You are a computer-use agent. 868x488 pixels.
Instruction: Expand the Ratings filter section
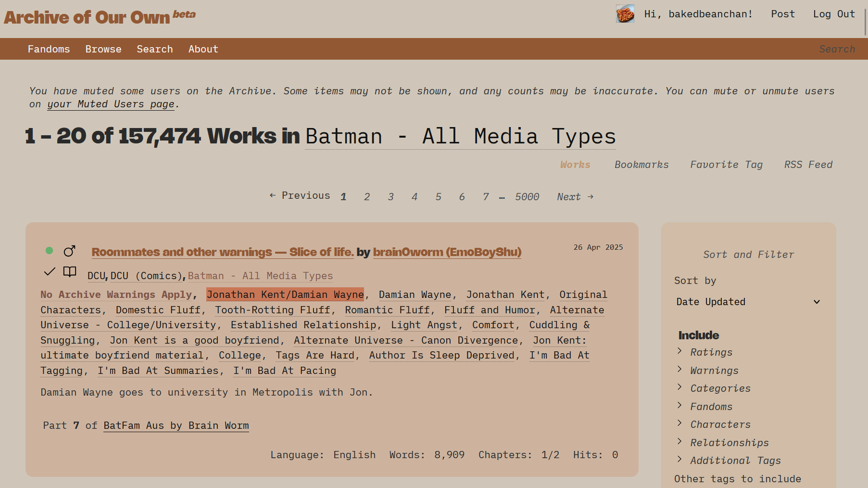click(711, 352)
